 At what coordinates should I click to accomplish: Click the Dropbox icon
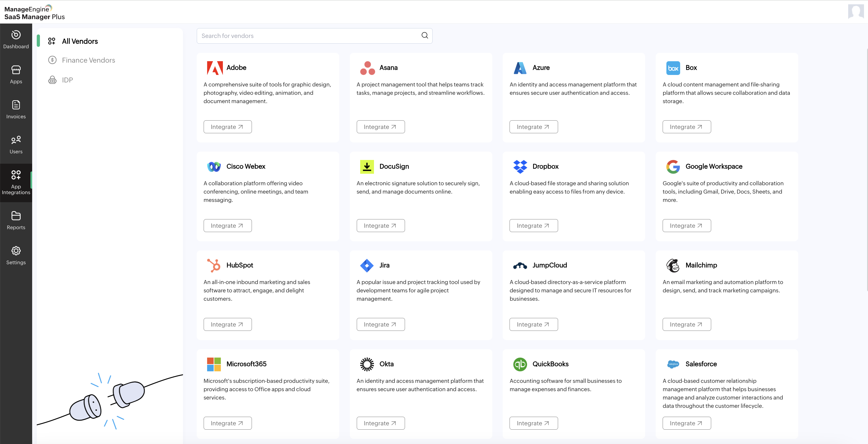520,166
